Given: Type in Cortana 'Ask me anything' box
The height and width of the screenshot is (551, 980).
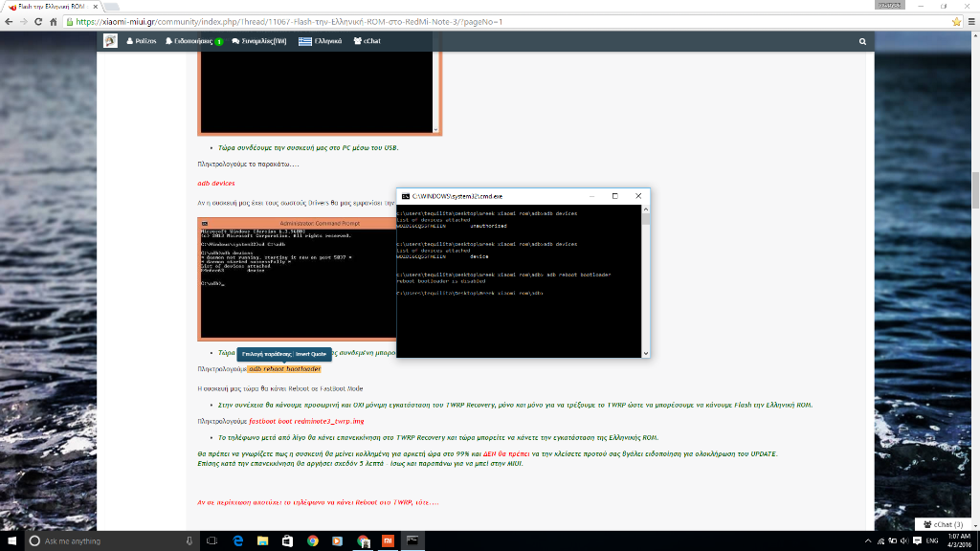Looking at the screenshot, I should (x=105, y=541).
